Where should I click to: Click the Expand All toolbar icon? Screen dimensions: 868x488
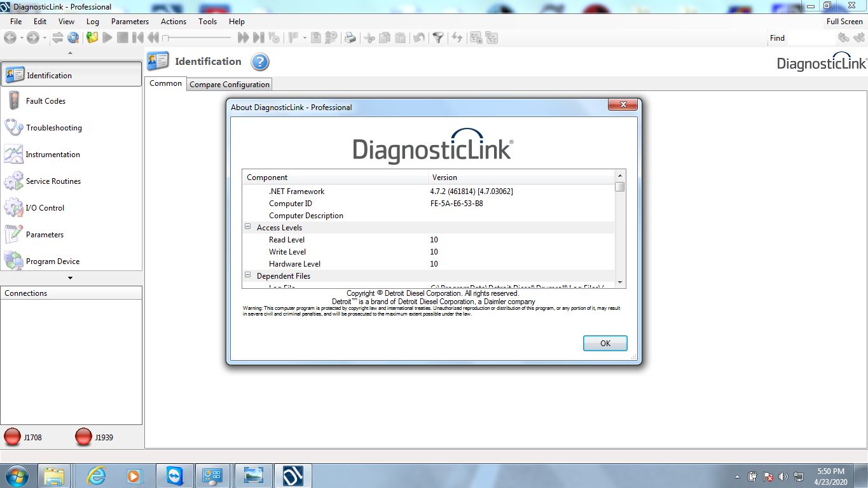coord(476,38)
